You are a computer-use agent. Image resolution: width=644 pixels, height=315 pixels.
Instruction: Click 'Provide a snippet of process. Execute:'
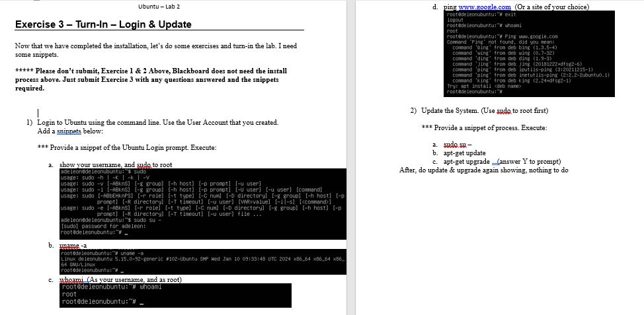pyautogui.click(x=484, y=128)
